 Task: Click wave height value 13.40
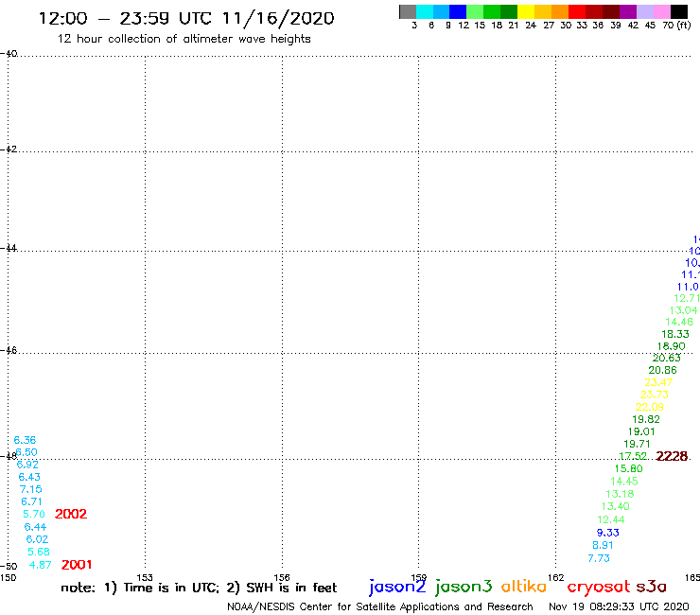pos(615,506)
